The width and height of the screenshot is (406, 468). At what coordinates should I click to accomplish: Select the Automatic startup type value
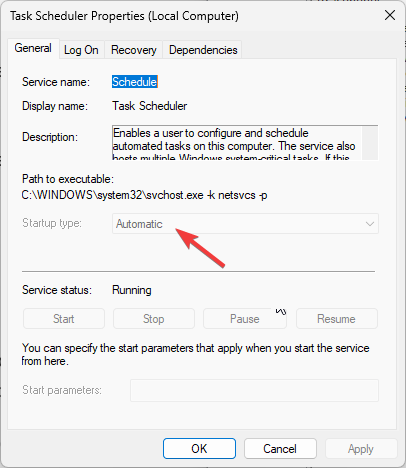point(139,224)
